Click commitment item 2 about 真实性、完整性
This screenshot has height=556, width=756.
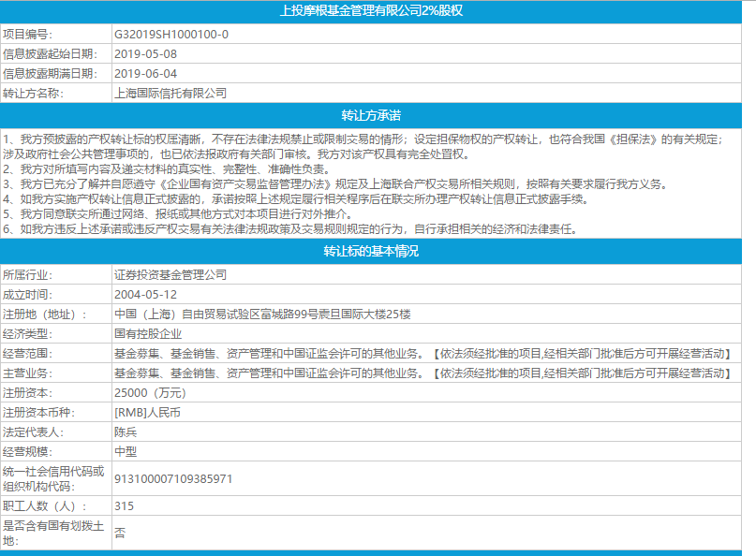pyautogui.click(x=166, y=169)
